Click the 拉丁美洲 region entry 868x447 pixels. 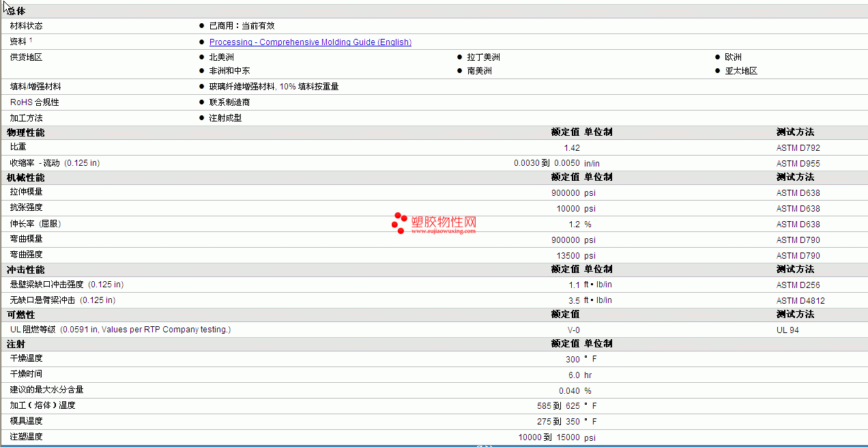pyautogui.click(x=484, y=57)
